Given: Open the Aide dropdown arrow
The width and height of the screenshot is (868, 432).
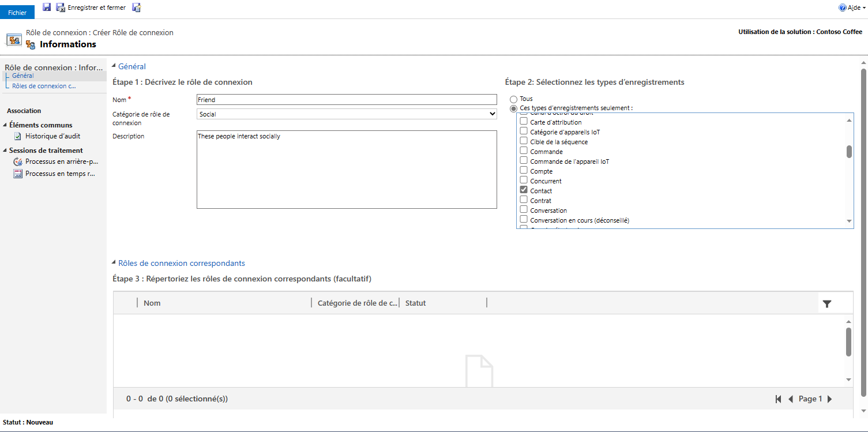Looking at the screenshot, I should click(863, 8).
